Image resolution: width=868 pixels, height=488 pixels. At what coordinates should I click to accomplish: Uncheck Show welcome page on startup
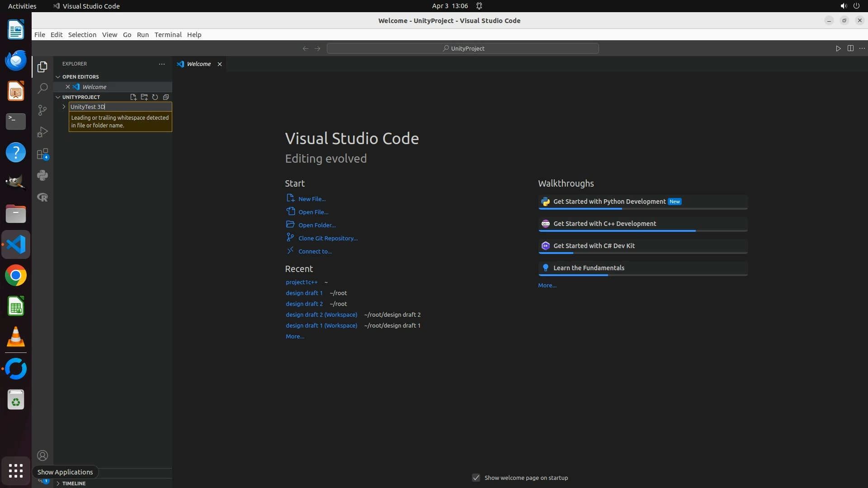476,478
